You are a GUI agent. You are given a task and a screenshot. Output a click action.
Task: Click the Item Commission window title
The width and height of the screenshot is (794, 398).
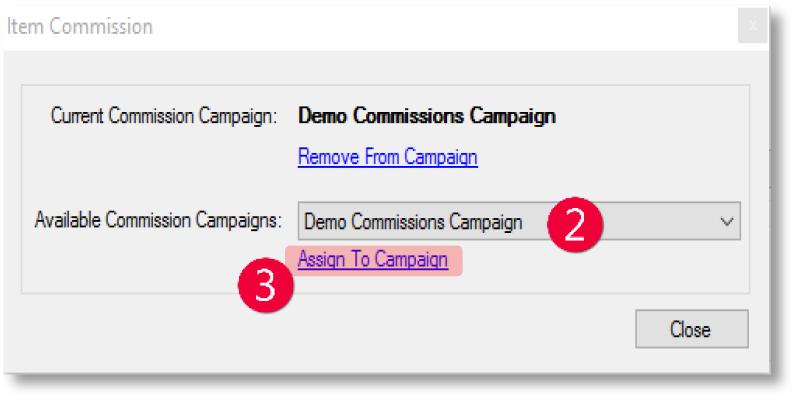click(x=80, y=26)
